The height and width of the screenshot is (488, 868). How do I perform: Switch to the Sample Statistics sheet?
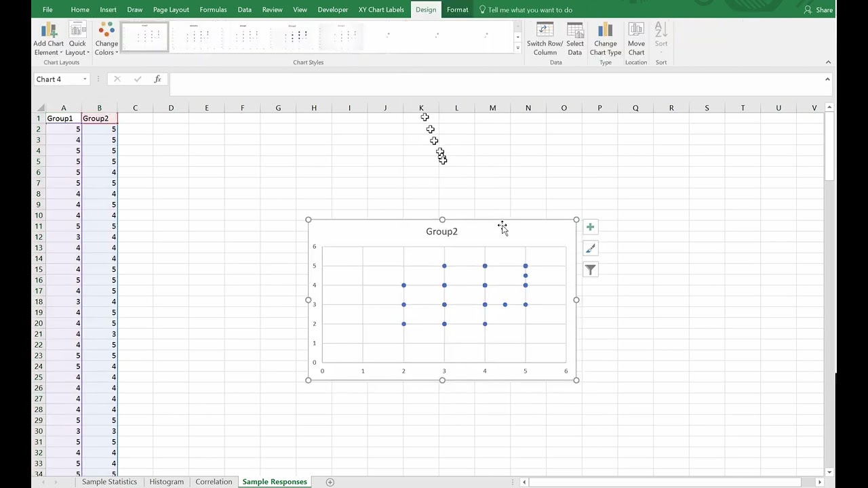[109, 482]
